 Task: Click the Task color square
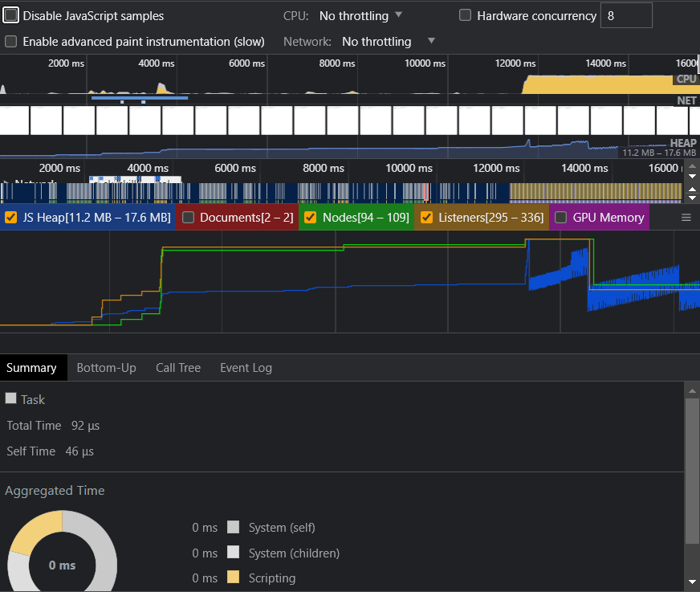point(10,398)
